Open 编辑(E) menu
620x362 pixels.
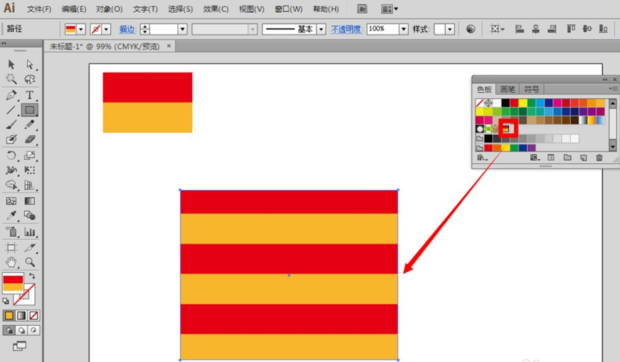tap(74, 9)
